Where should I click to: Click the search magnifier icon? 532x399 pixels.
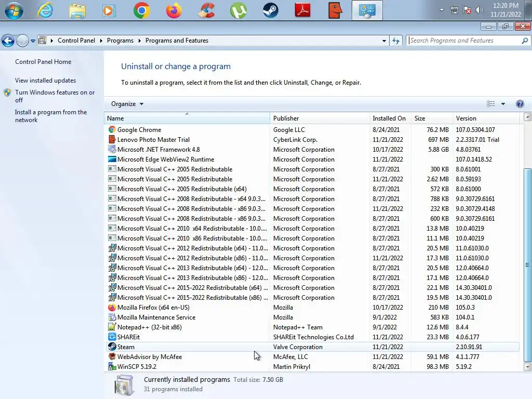pyautogui.click(x=525, y=41)
